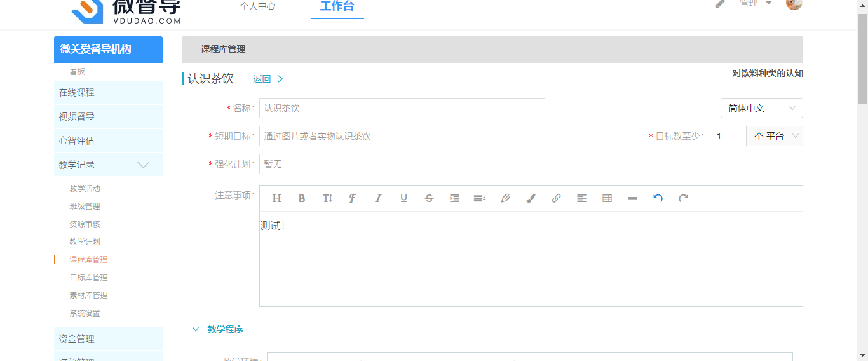
Task: Open 在线课程 in sidebar
Action: (108, 92)
